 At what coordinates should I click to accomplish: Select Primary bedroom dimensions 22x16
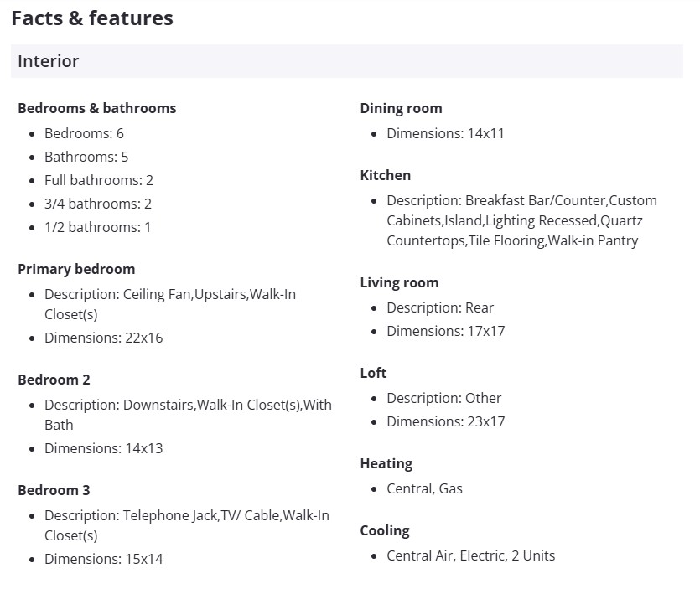coord(104,338)
